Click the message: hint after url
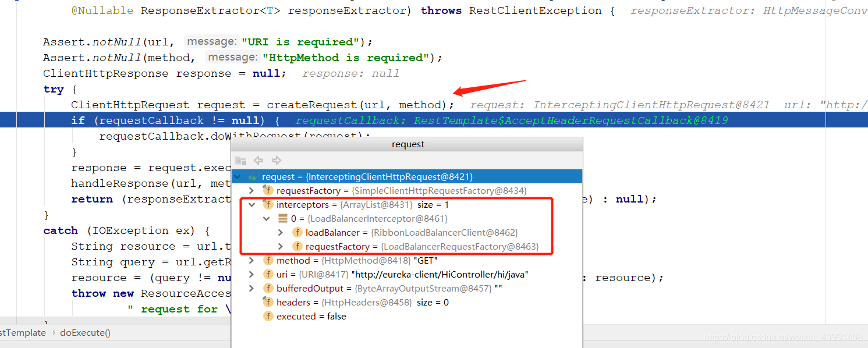The image size is (868, 348). pos(211,41)
